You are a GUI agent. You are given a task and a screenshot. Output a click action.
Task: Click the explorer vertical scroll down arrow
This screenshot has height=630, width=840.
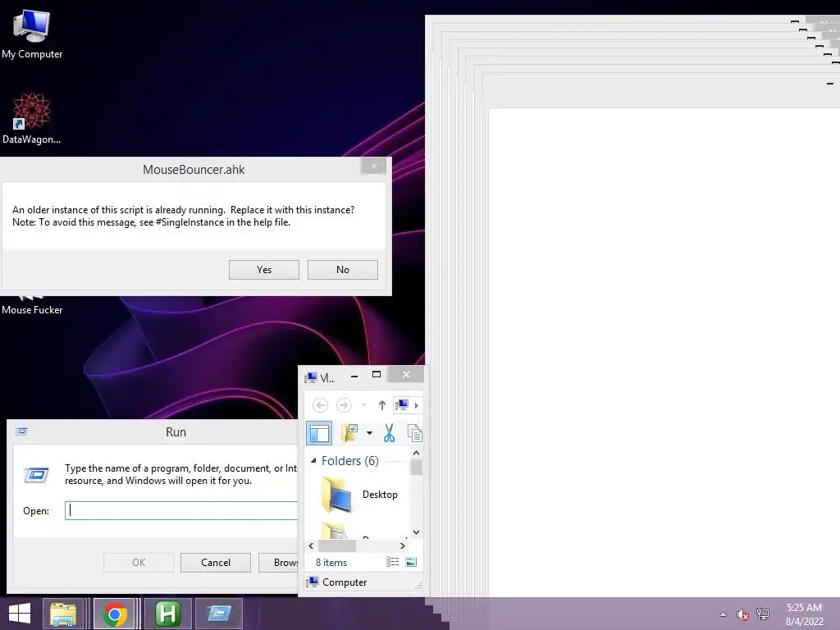416,532
